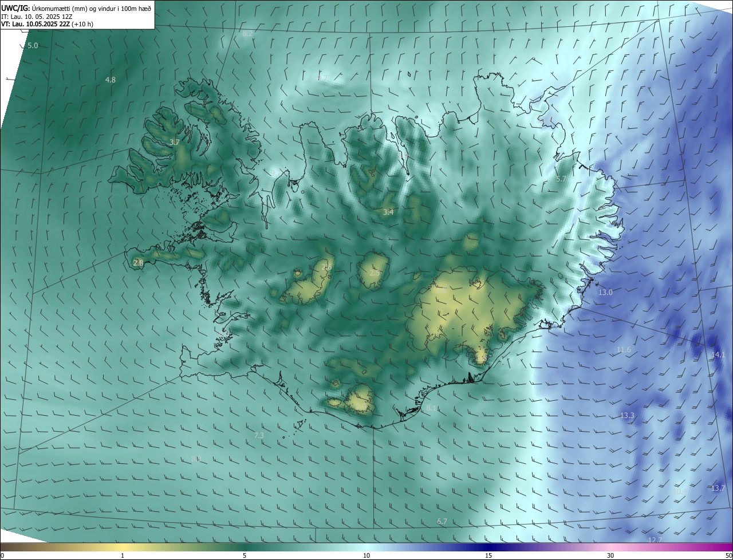Screen dimensions: 733x560
Task: Pick the yellow color band above tick 1
Action: click(x=123, y=547)
